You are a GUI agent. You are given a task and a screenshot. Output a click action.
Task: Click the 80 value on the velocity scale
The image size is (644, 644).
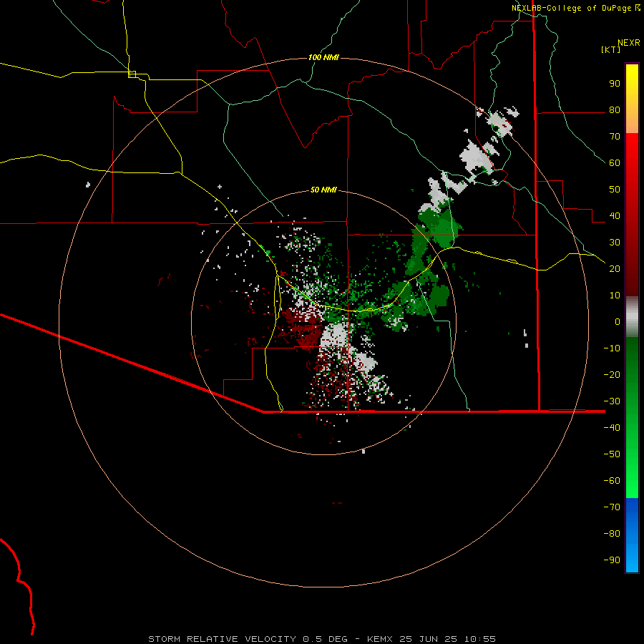615,110
